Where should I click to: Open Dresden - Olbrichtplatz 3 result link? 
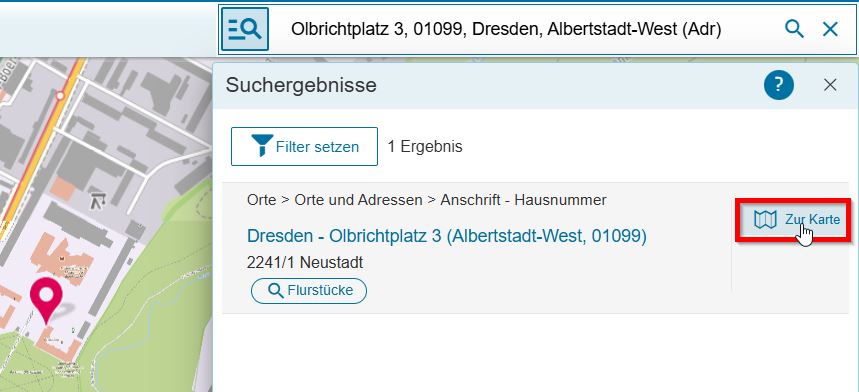coord(447,236)
